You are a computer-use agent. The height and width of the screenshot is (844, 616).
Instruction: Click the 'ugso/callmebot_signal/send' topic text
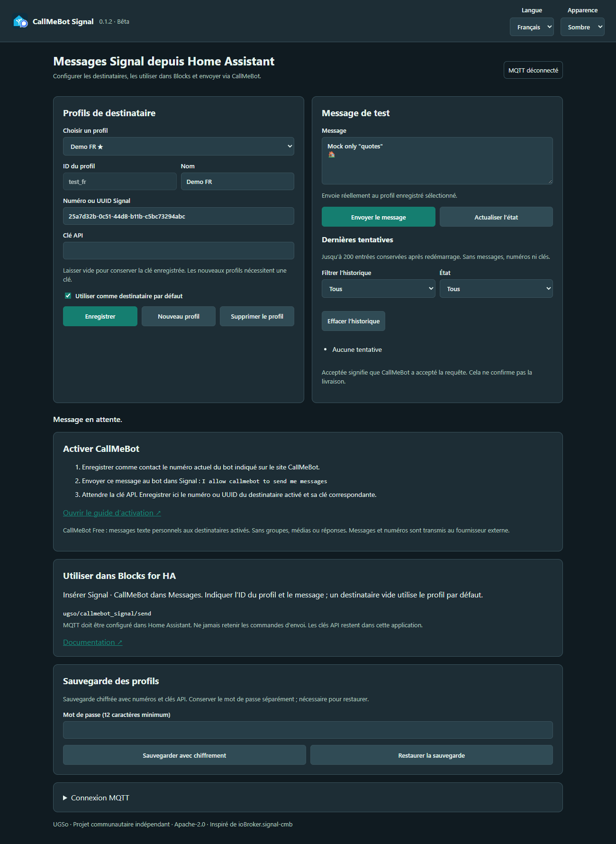click(107, 614)
